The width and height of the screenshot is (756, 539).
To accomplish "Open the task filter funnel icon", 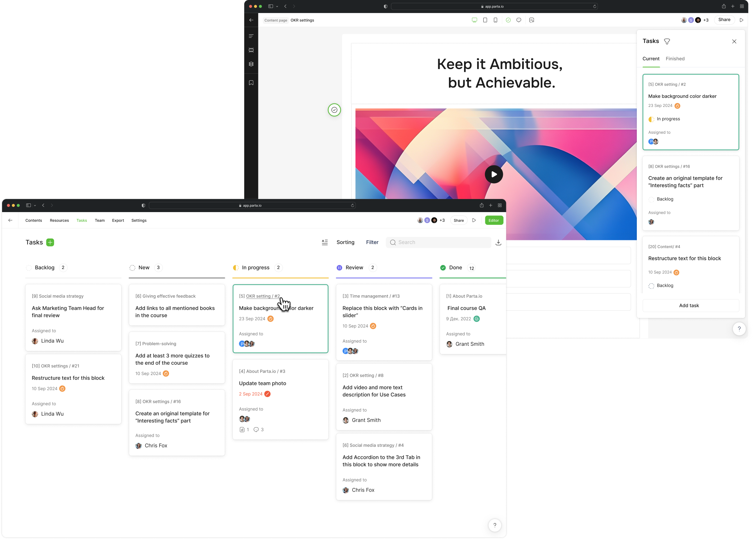I will 667,41.
